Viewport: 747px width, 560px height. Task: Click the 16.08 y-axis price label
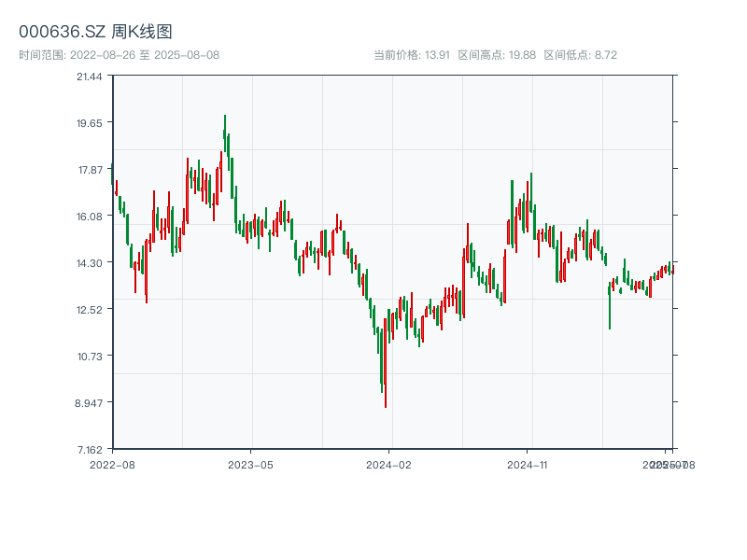90,217
